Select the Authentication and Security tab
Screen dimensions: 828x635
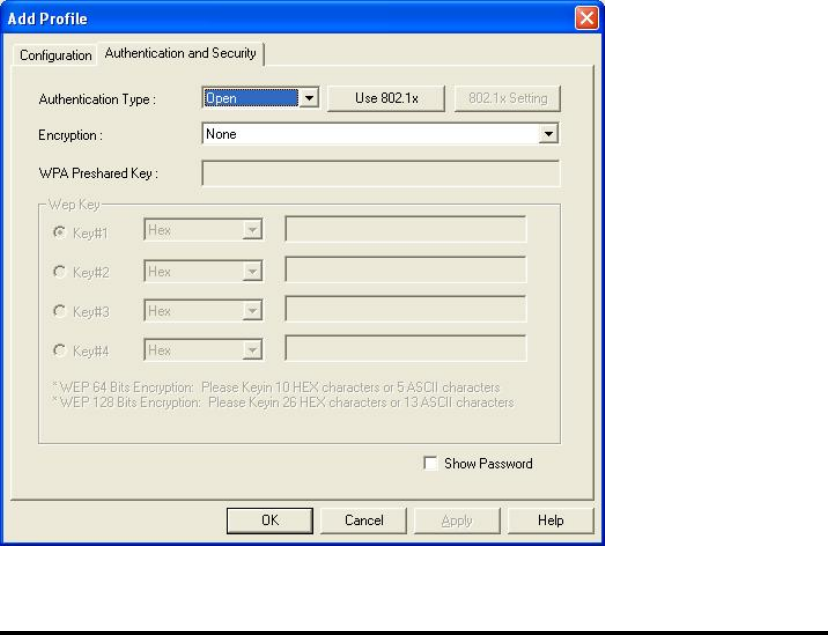point(181,53)
